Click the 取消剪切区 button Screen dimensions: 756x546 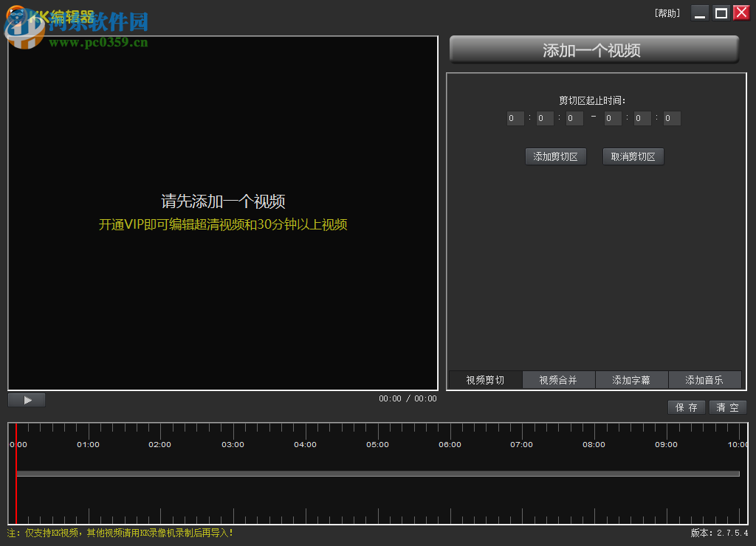coord(633,156)
